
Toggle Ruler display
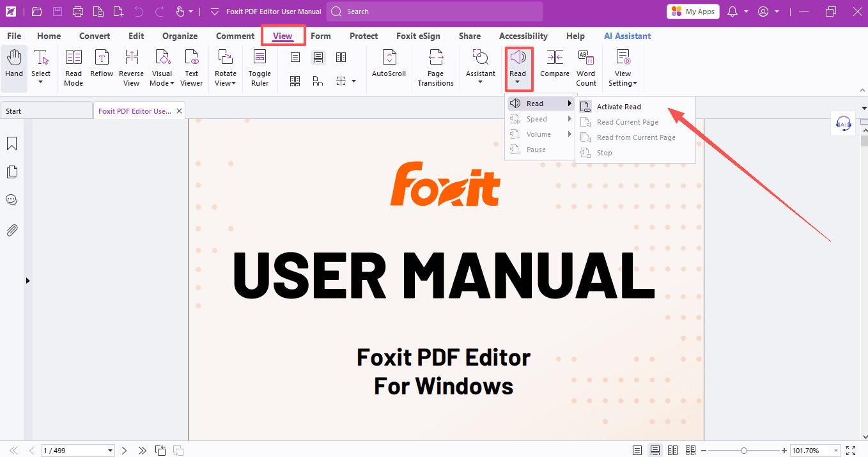(260, 68)
